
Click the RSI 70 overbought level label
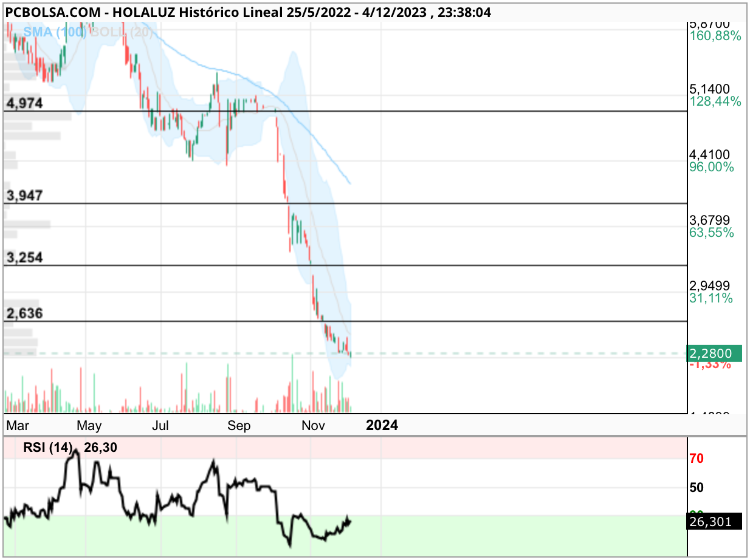point(697,458)
